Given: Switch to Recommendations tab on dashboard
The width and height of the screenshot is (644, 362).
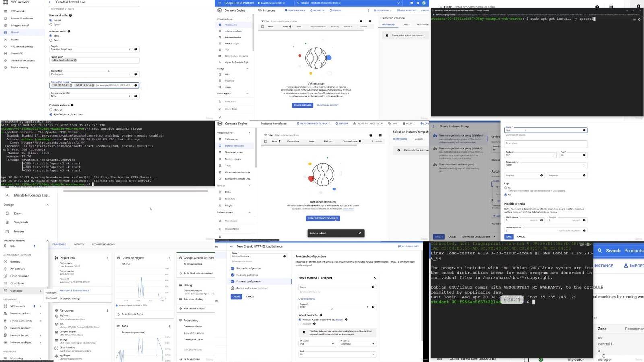Looking at the screenshot, I should (103, 244).
